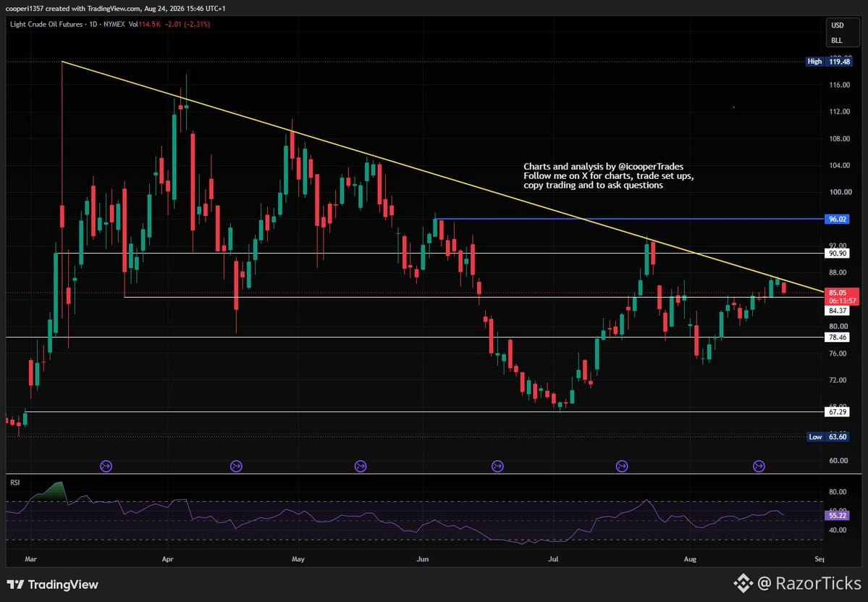Select the mid-July rollover marker icon
Viewport: 868px width, 602px height.
[622, 467]
